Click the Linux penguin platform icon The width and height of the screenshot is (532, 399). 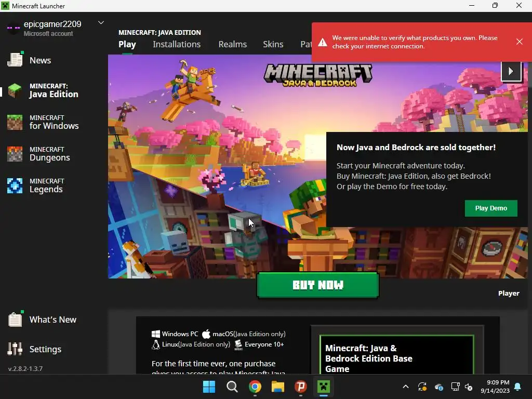(156, 344)
